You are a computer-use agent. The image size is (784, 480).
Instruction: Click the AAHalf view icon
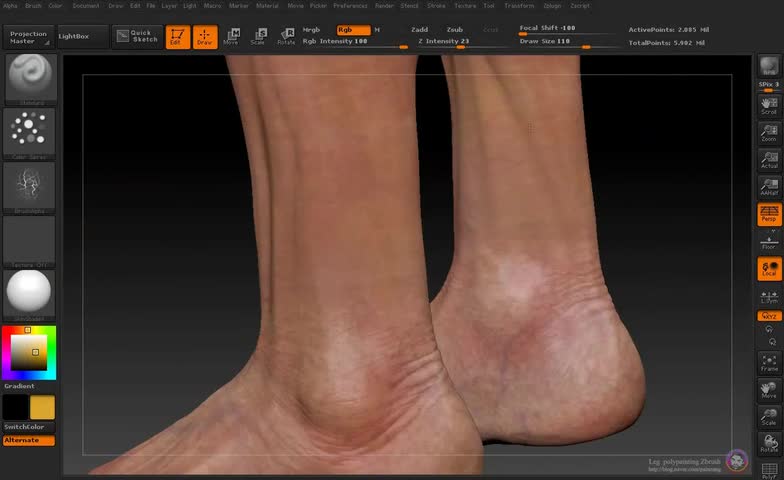click(769, 187)
